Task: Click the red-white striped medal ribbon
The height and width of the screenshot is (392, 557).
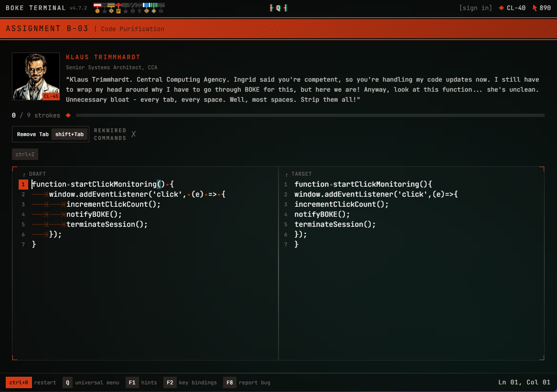Action: [97, 5]
